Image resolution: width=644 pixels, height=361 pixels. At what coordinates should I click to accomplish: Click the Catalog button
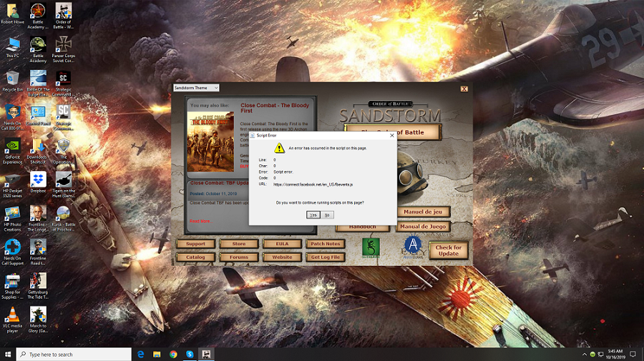[x=195, y=257]
